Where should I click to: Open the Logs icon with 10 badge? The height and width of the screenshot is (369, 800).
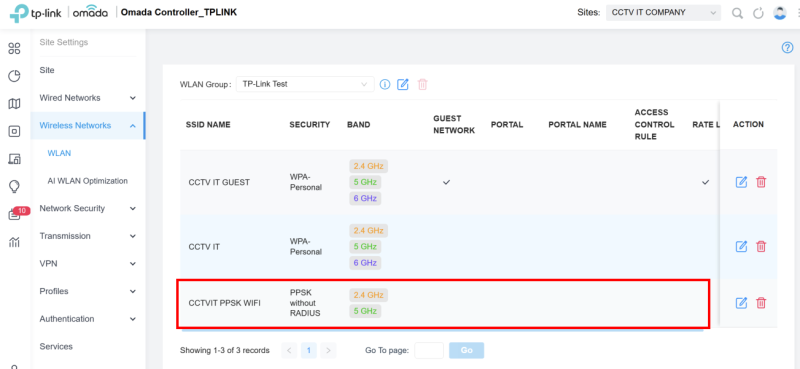14,214
